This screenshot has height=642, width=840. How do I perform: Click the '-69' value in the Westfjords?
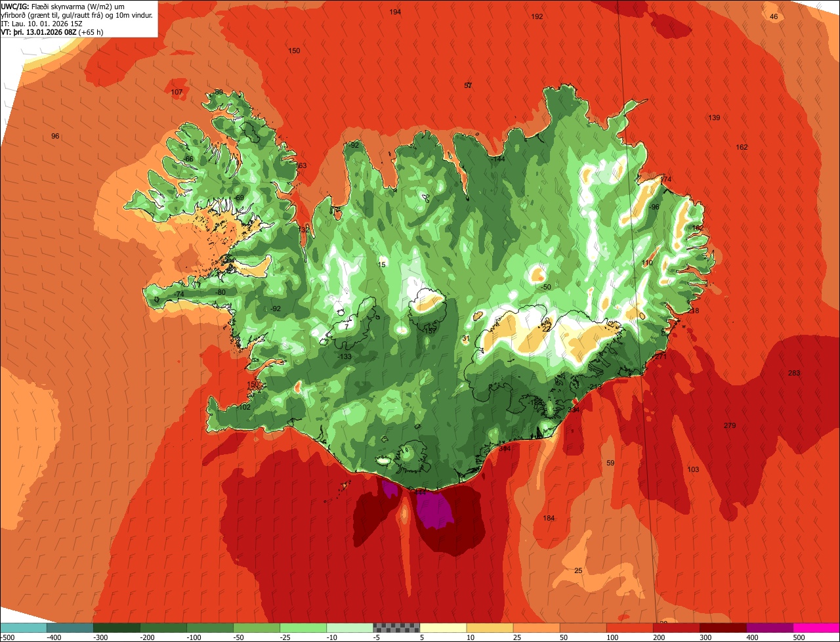[x=239, y=198]
